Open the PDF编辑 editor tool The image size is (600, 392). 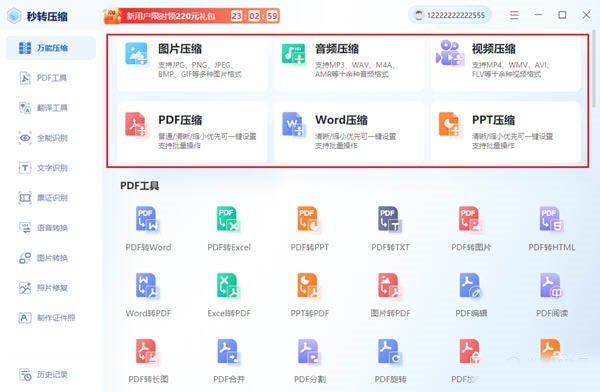coord(471,295)
